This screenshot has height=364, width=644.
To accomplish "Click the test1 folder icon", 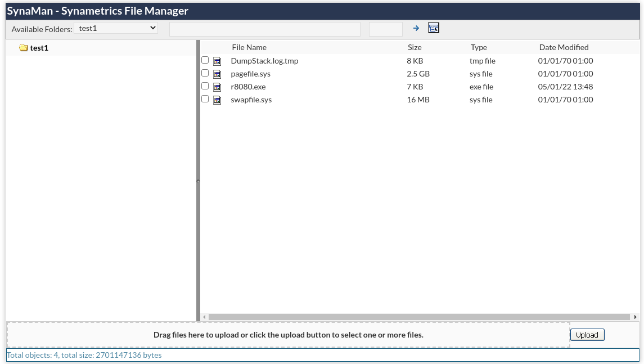I will click(x=24, y=48).
